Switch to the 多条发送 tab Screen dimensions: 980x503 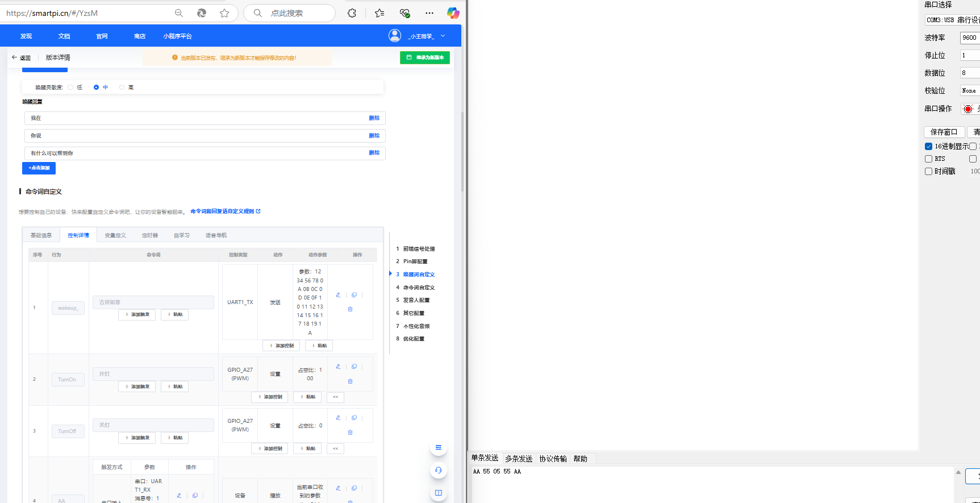[x=519, y=459]
